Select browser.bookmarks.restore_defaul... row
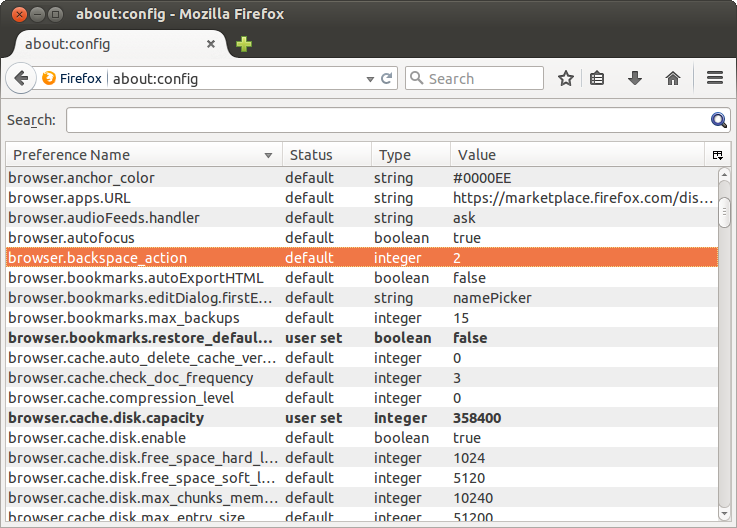Image resolution: width=737 pixels, height=528 pixels. [362, 338]
